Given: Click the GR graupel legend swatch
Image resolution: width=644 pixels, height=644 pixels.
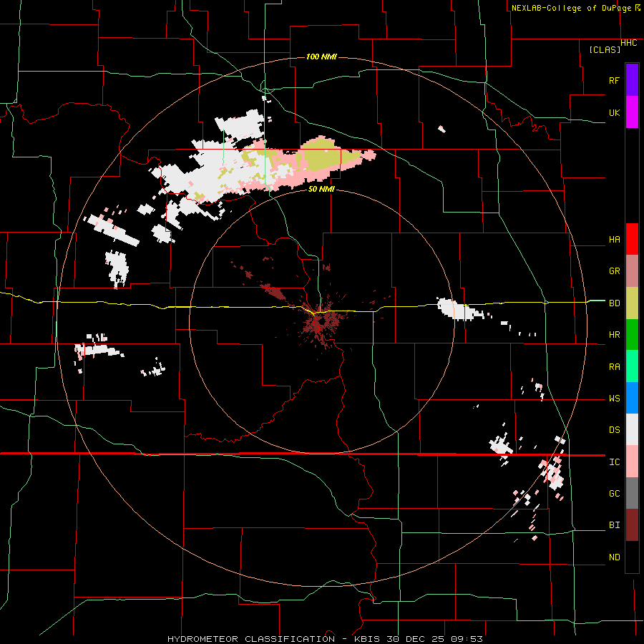Looking at the screenshot, I should pos(632,271).
